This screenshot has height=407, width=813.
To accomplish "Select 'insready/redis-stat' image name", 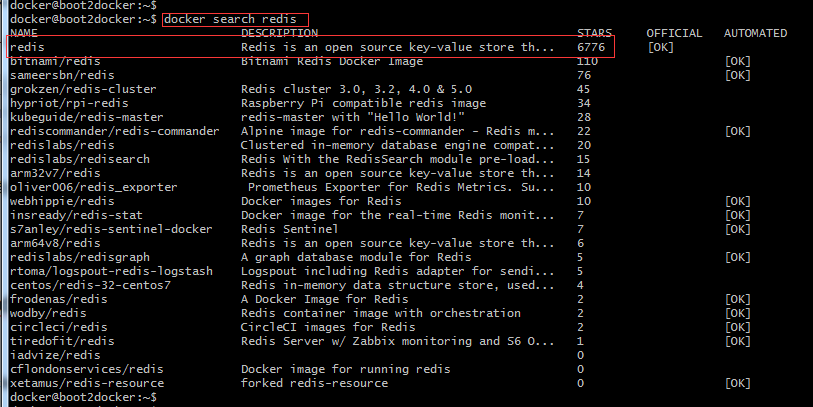I will click(x=76, y=215).
